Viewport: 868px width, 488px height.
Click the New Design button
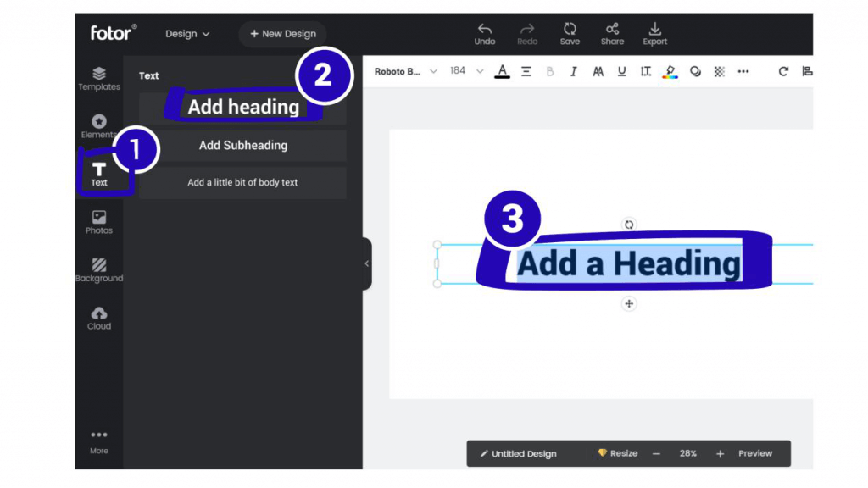pos(283,34)
